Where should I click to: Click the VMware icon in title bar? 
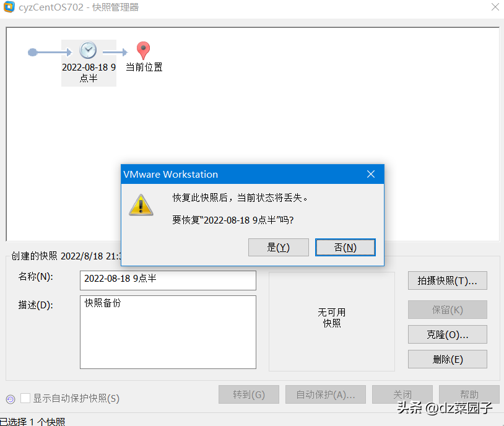[x=9, y=7]
